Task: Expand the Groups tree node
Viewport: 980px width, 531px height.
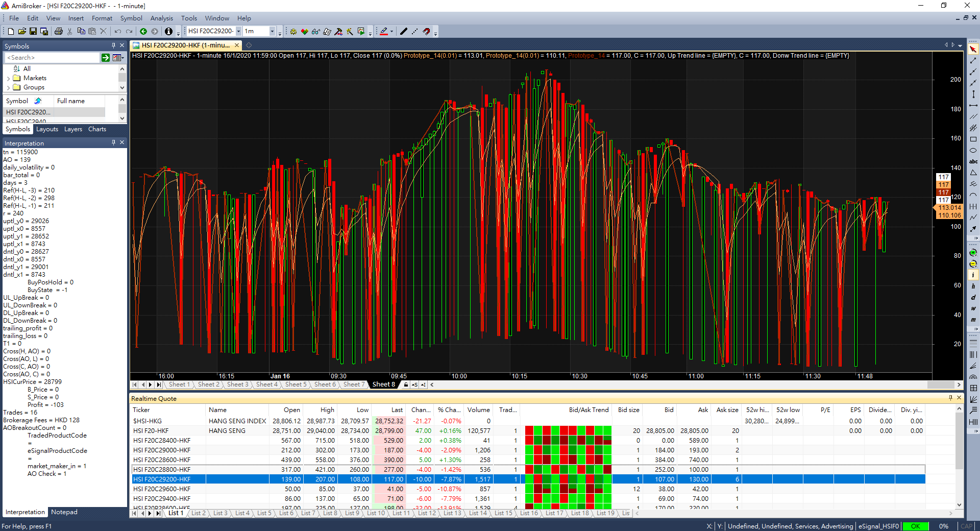Action: 8,88
